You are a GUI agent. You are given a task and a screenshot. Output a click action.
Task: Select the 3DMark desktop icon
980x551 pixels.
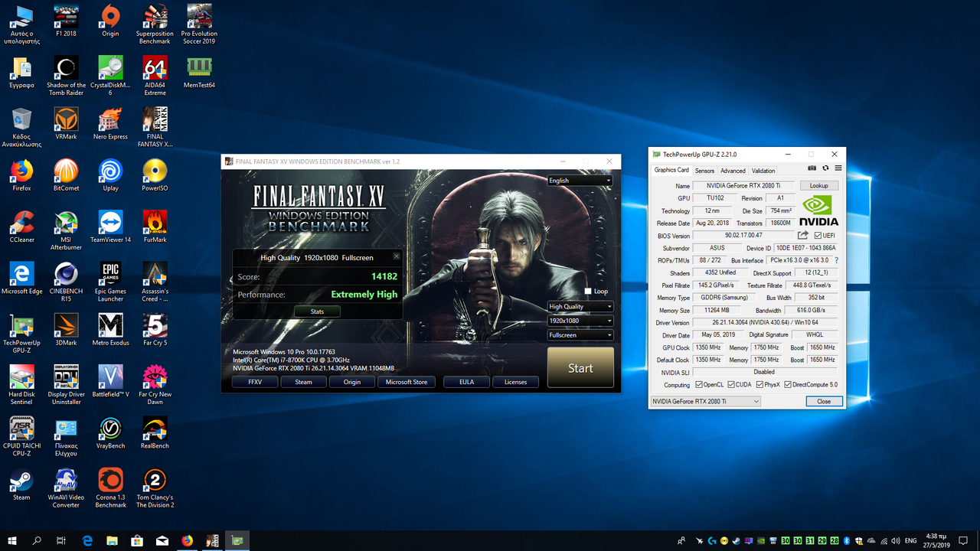(66, 330)
